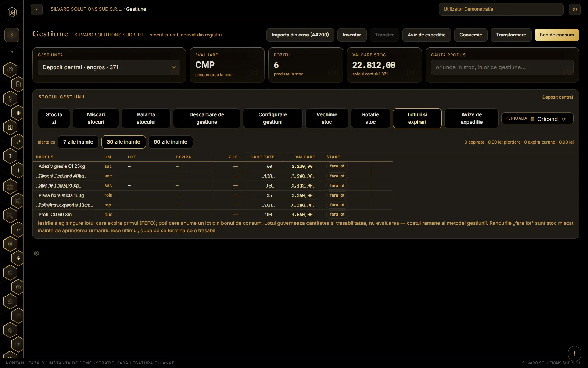Open the concentric circles hexagon in the sidebar
Screen dimensions: 588x368
click(x=10, y=70)
